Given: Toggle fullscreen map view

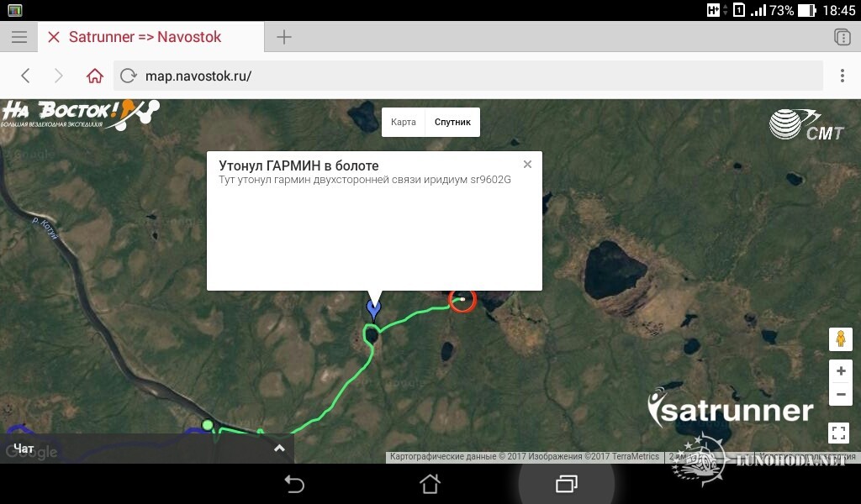Looking at the screenshot, I should click(838, 433).
